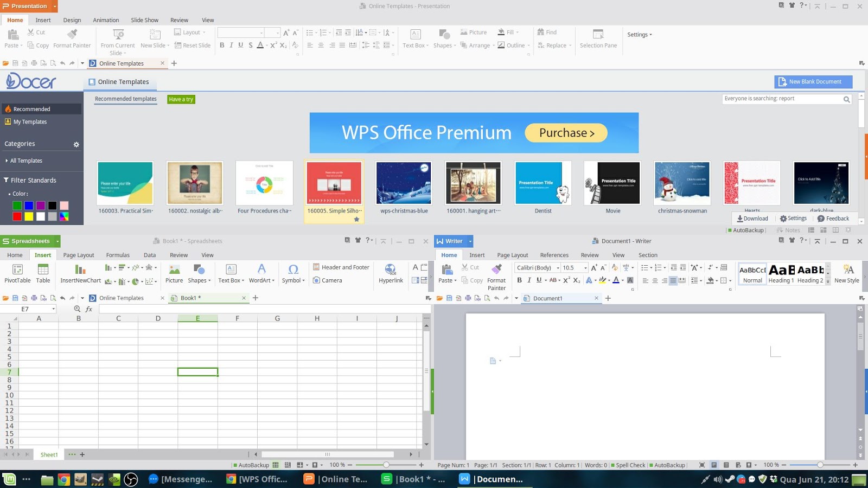Open the E7 name box dropdown
Viewport: 868px width, 488px height.
coord(53,309)
